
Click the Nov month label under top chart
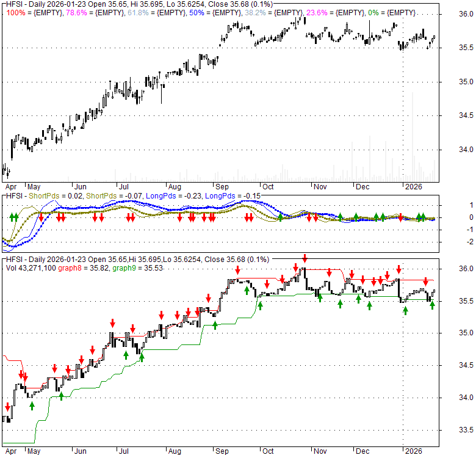(320, 187)
